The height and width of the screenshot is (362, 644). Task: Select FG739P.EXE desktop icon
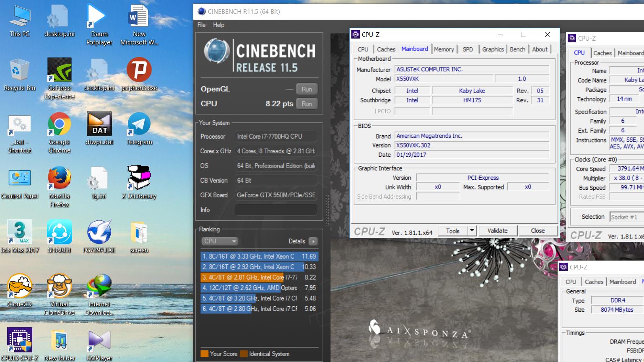pos(99,237)
